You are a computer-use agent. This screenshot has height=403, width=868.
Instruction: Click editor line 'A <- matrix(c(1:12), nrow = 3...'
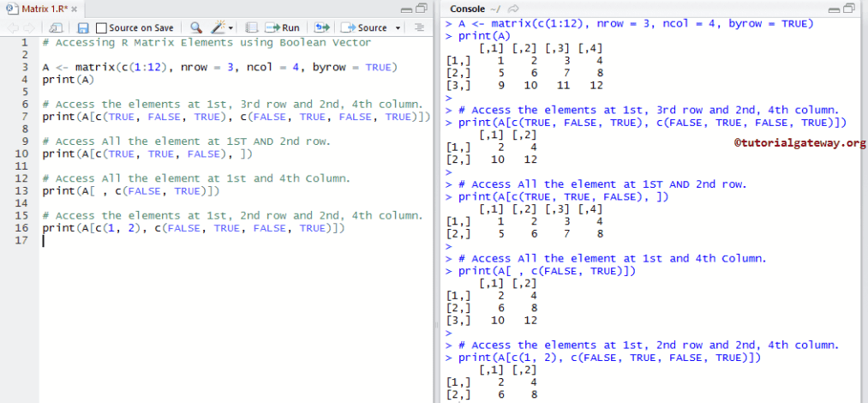point(219,68)
